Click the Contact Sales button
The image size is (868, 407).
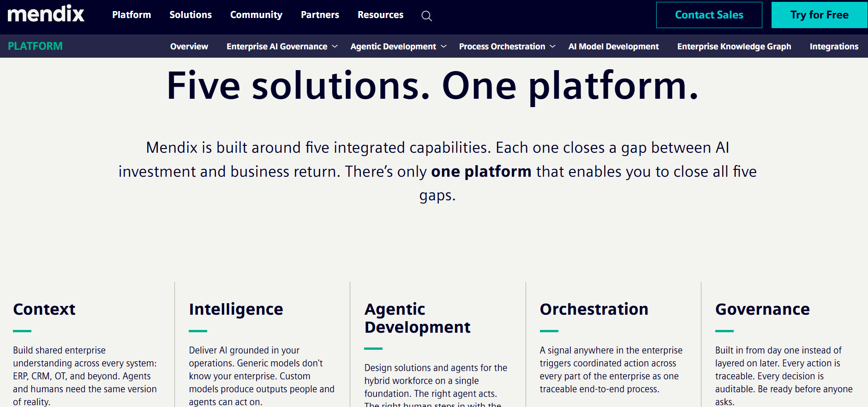709,15
